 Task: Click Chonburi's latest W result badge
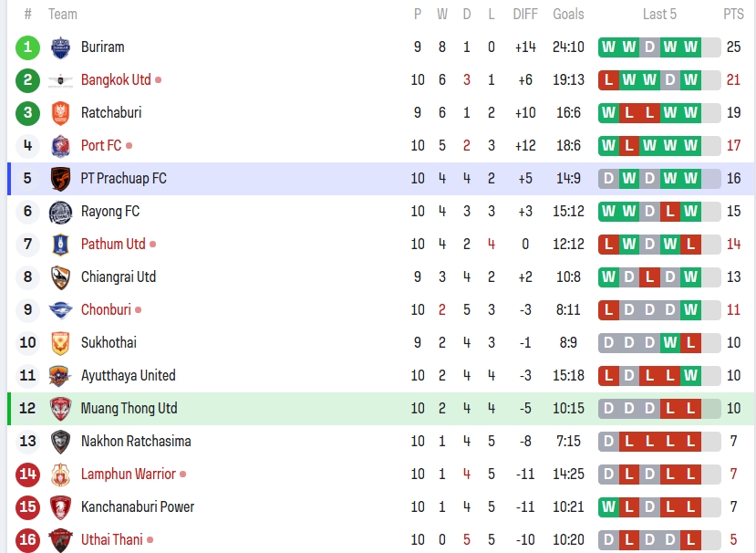[x=690, y=310]
